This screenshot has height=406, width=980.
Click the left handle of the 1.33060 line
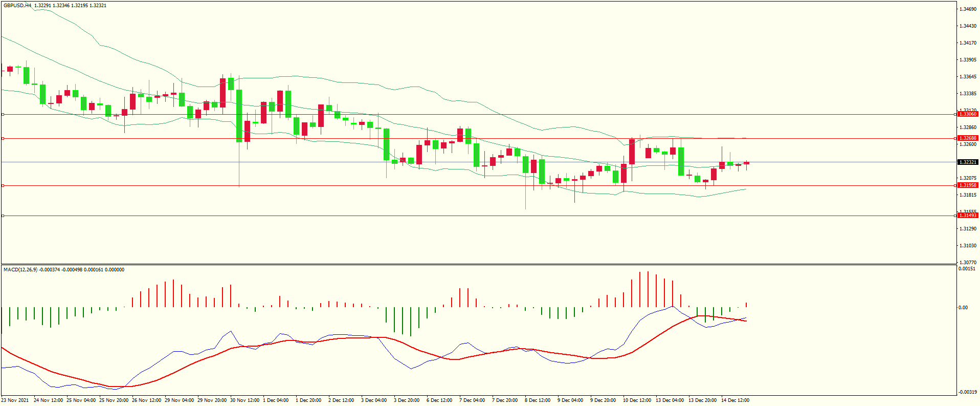click(3, 115)
